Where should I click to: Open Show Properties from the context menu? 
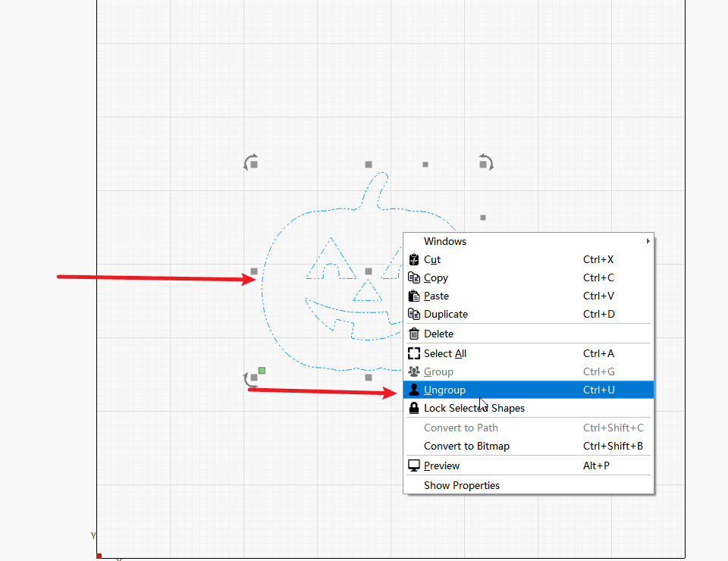pos(462,485)
